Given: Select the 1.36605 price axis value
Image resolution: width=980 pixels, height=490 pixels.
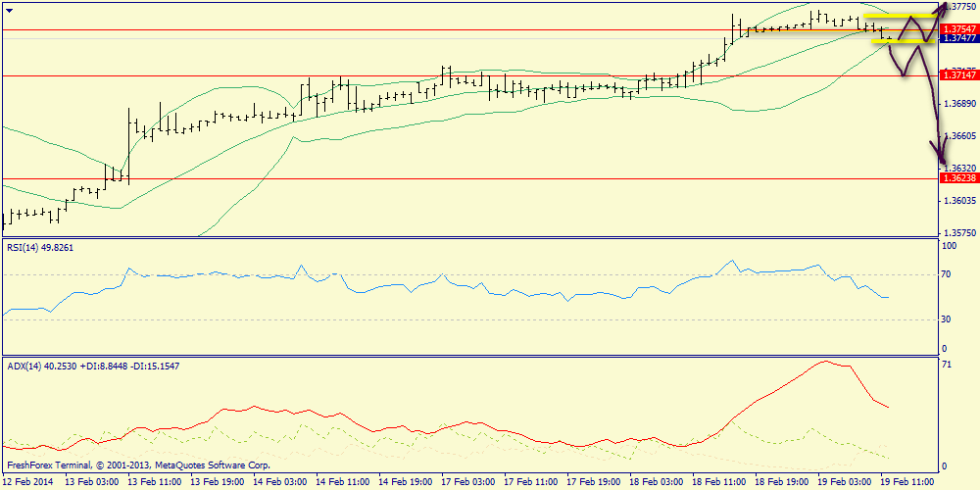Looking at the screenshot, I should (961, 135).
